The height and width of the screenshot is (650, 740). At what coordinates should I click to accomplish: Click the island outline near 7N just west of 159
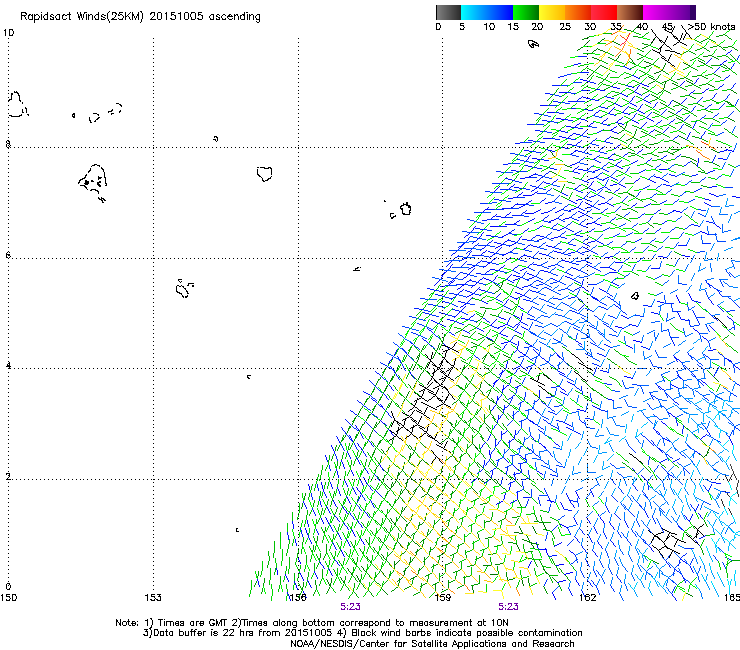click(406, 209)
